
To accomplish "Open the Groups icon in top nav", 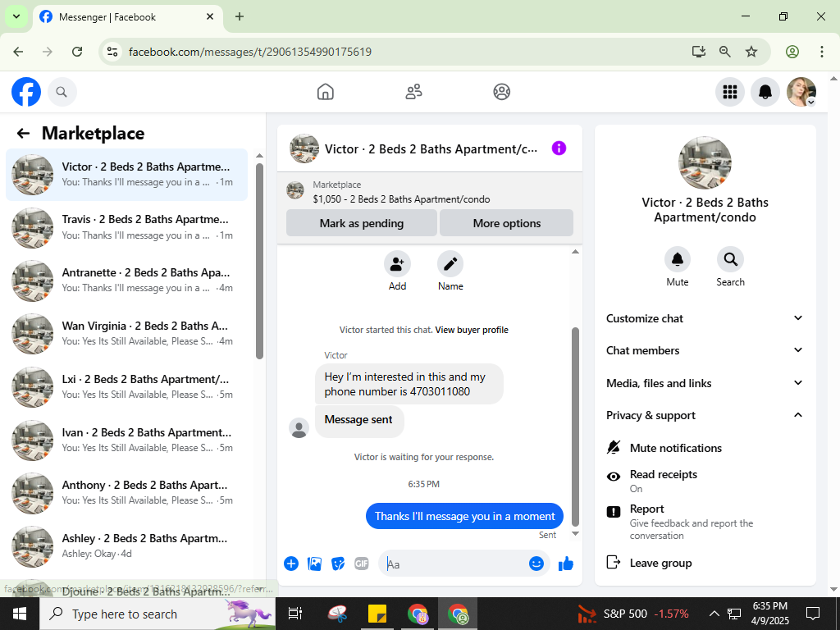I will pos(501,92).
